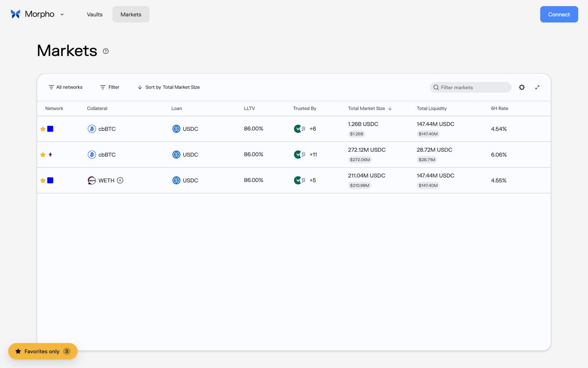Click Ethereum network icon in 272.12M row
Viewport: 588px width, 368px height.
pos(50,155)
